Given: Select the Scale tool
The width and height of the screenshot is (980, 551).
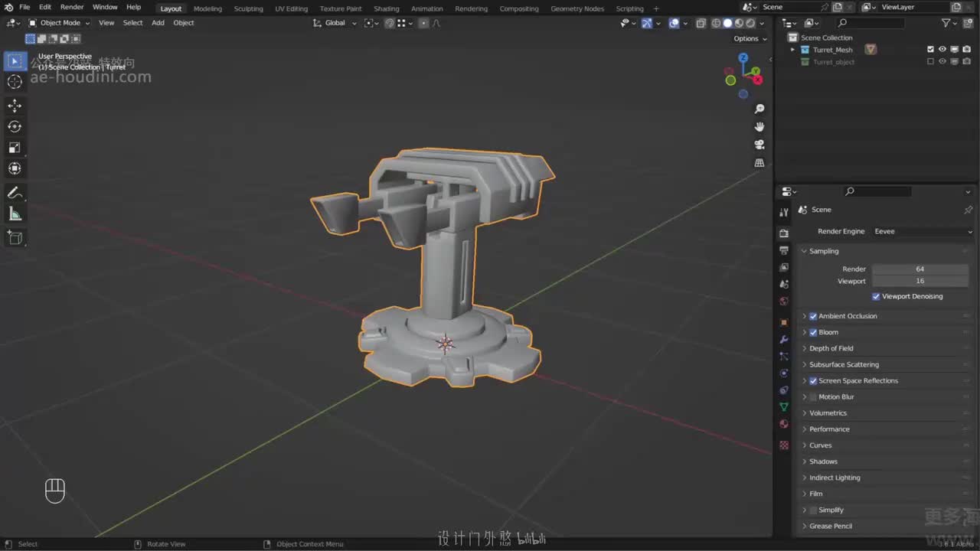Looking at the screenshot, I should (15, 148).
